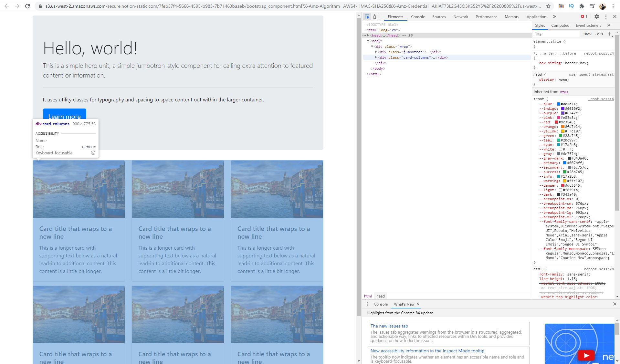
Task: Open the Memory panel tab
Action: pyautogui.click(x=512, y=16)
